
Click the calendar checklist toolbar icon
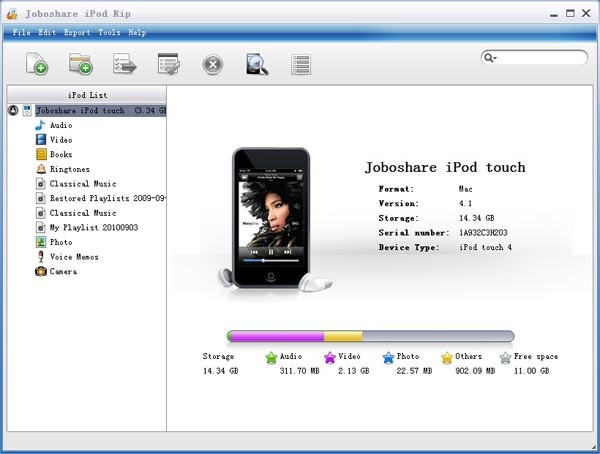pos(168,64)
